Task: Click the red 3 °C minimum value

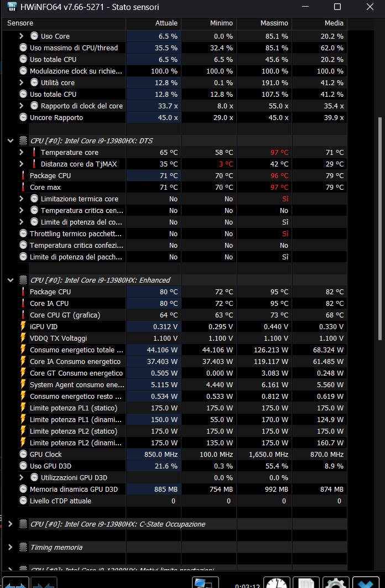Action: pyautogui.click(x=226, y=164)
